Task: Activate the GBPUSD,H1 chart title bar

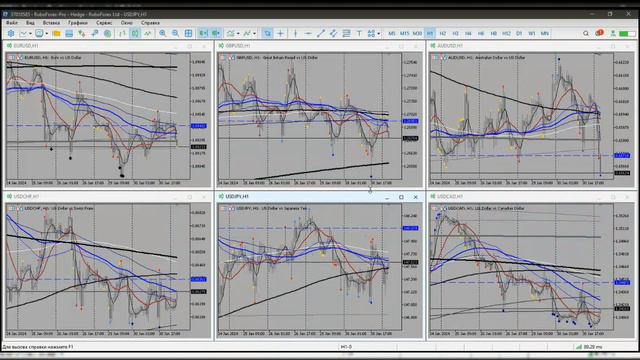Action: (319, 46)
